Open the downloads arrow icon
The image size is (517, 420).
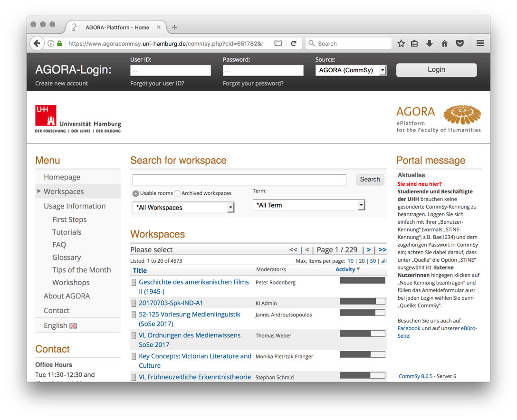(x=430, y=43)
